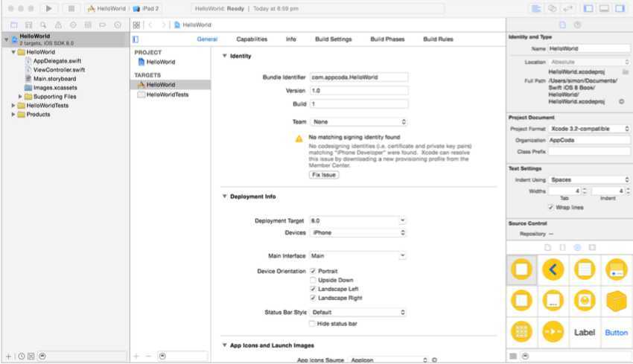Toggle the Utilities pane visibility
Image resolution: width=633 pixels, height=364 pixels.
click(620, 8)
